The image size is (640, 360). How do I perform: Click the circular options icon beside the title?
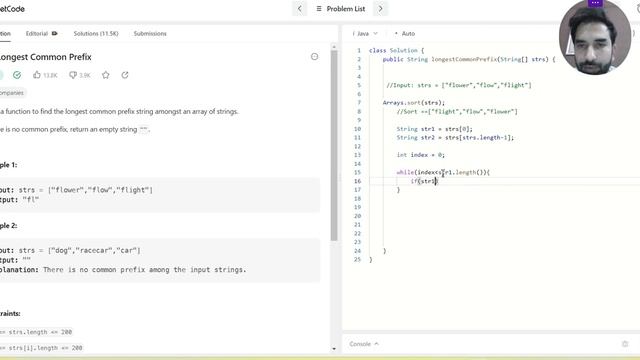point(314,57)
